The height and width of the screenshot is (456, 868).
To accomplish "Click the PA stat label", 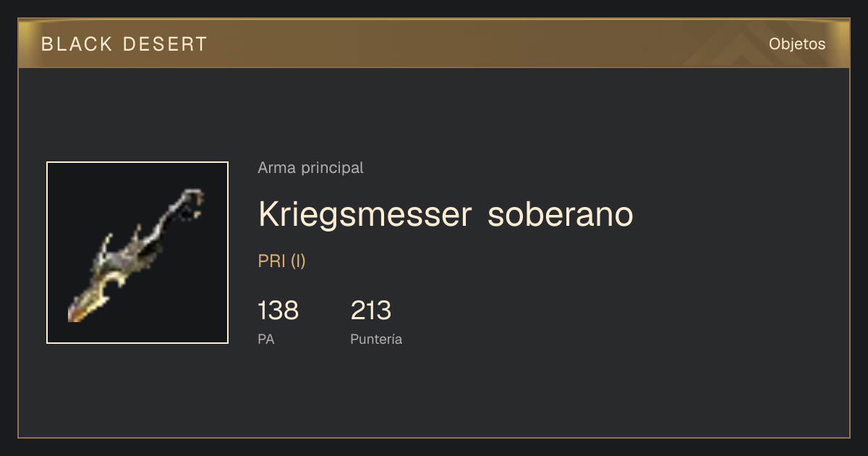I will (x=266, y=339).
